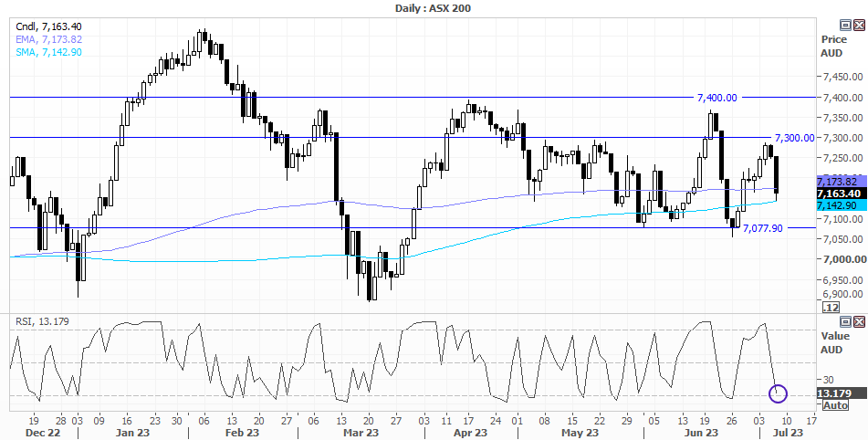Click the Feb 23 month label
Image resolution: width=868 pixels, height=440 pixels.
click(x=243, y=433)
